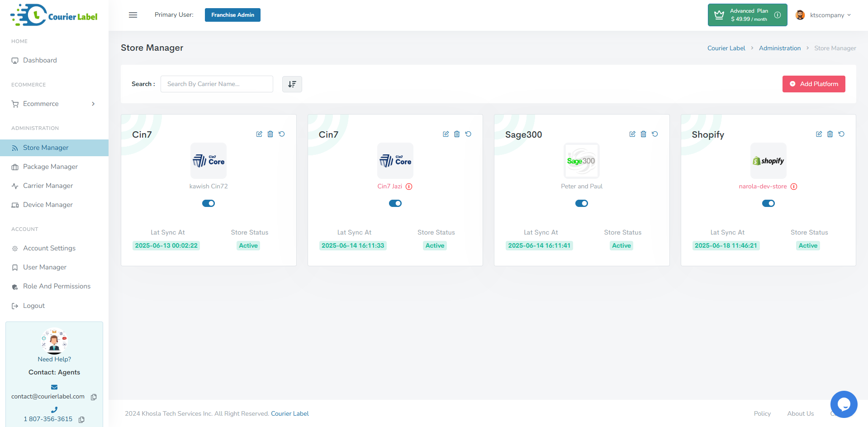
Task: Resync the Shopify store
Action: coord(841,134)
